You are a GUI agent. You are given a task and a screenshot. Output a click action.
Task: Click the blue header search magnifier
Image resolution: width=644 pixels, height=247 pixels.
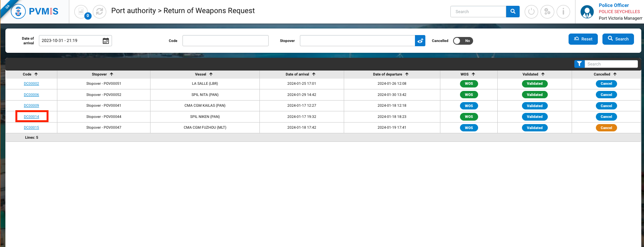[x=513, y=12]
